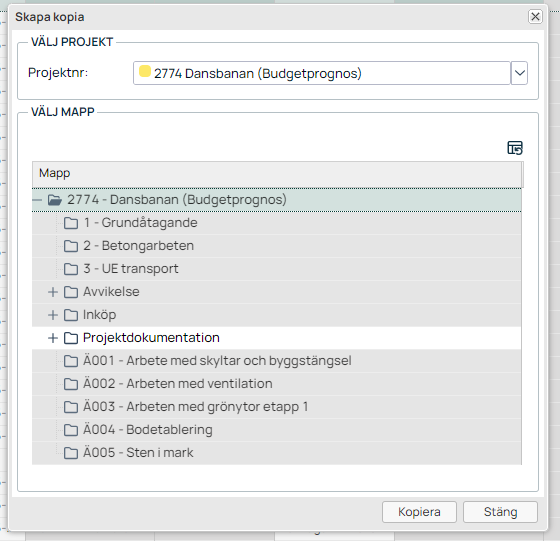Click the Kopiera button

click(x=419, y=512)
